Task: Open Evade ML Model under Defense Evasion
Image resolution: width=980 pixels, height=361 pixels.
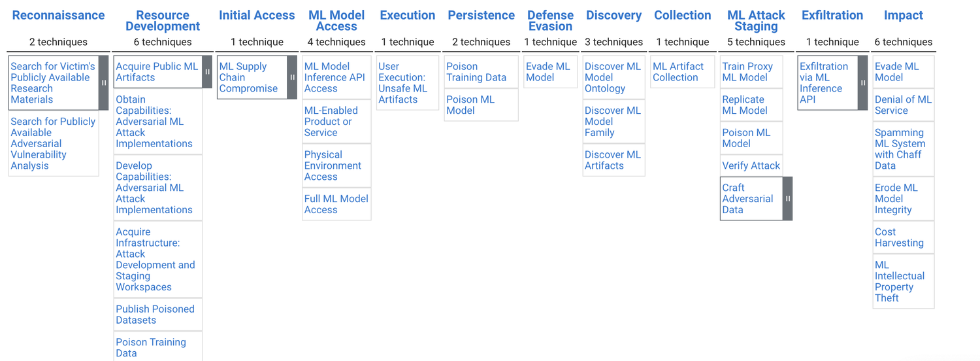Action: 548,72
